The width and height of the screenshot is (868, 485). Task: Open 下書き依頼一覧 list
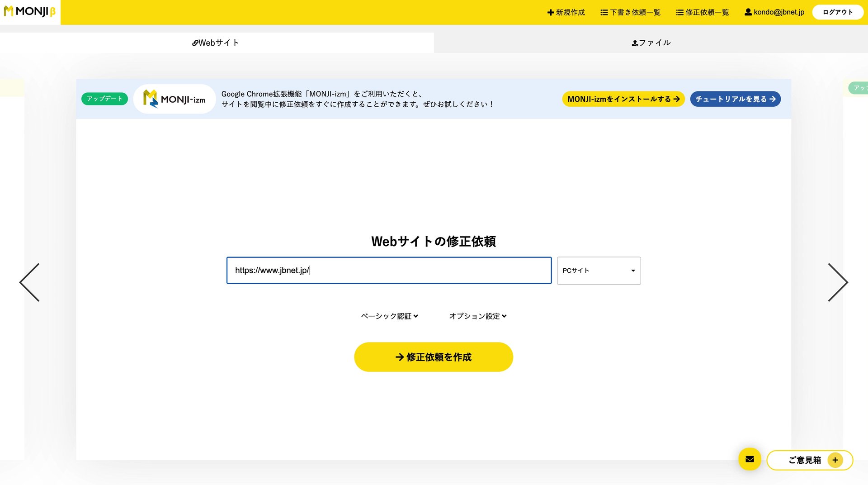[631, 12]
